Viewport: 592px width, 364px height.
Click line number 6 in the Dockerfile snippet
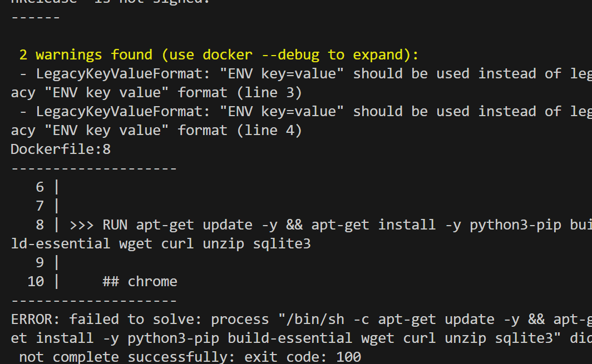point(40,187)
